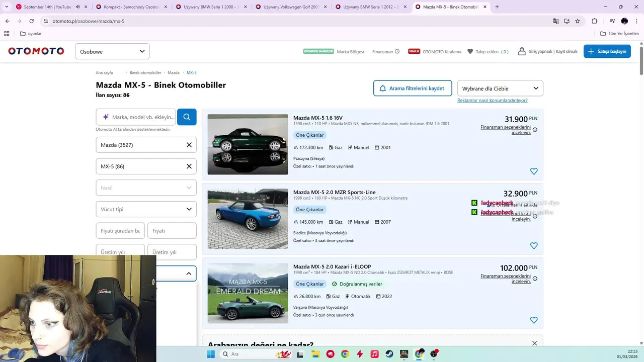
Task: Close the Arabanızın değeri ne kadar banner
Action: (x=534, y=343)
